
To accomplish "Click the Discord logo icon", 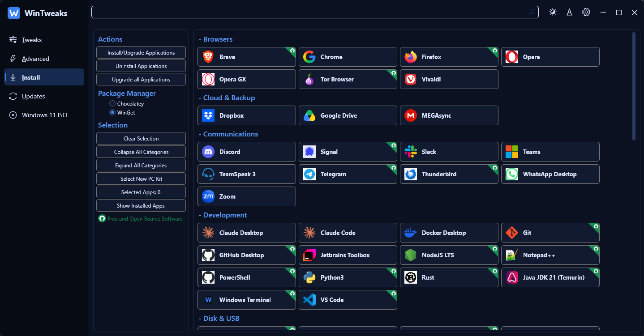I will (208, 152).
